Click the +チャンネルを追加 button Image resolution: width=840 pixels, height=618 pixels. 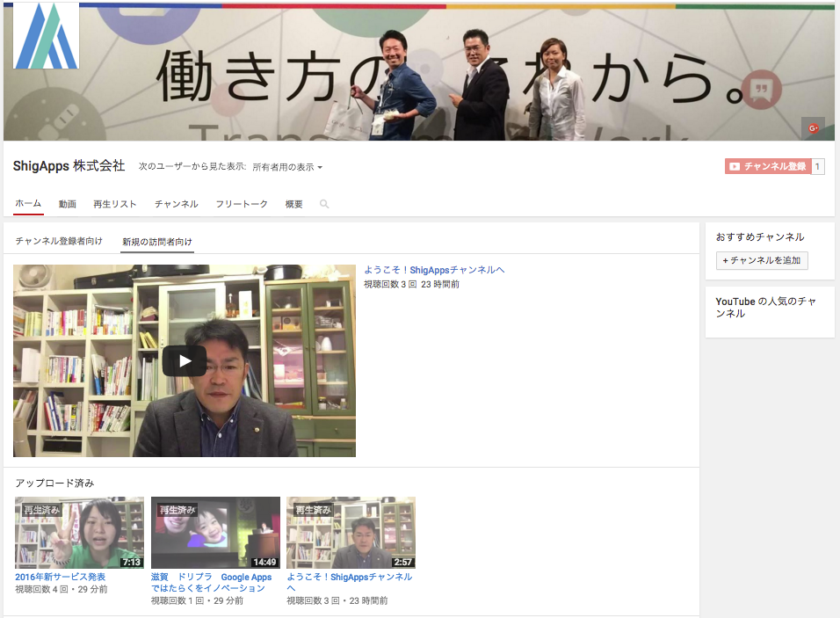(x=762, y=260)
